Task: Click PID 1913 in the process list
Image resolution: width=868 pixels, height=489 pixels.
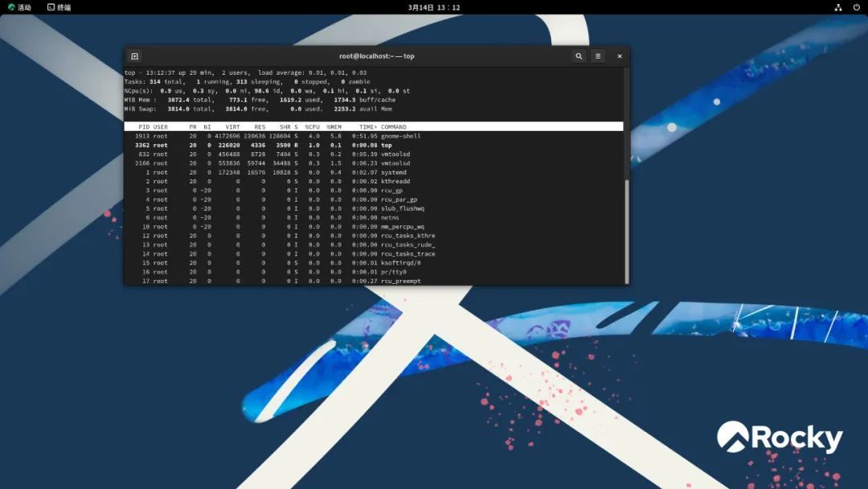Action: [x=142, y=136]
